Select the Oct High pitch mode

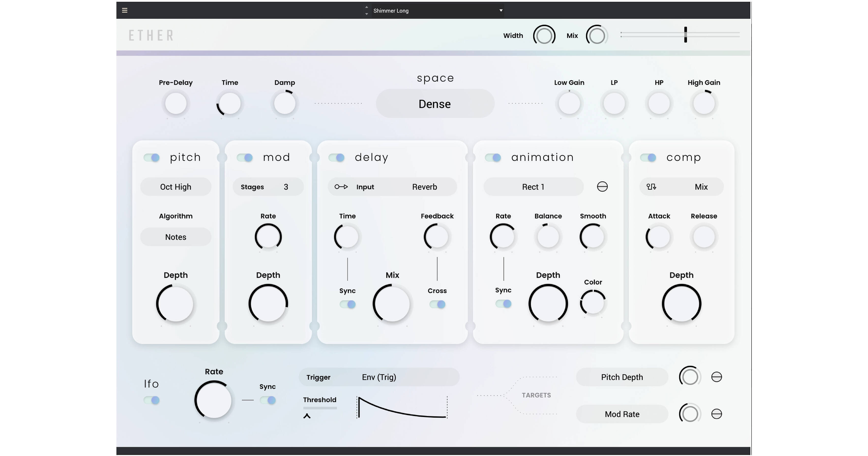tap(175, 187)
